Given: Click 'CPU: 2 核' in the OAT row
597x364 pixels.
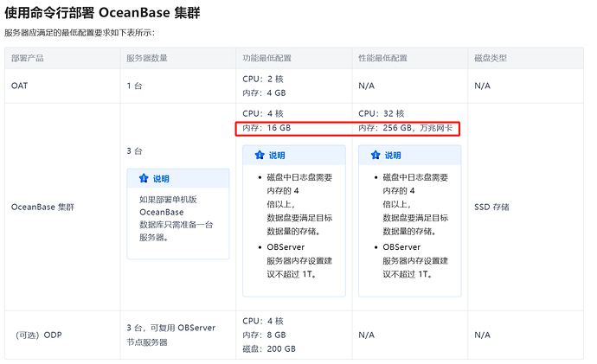Looking at the screenshot, I should (x=263, y=80).
